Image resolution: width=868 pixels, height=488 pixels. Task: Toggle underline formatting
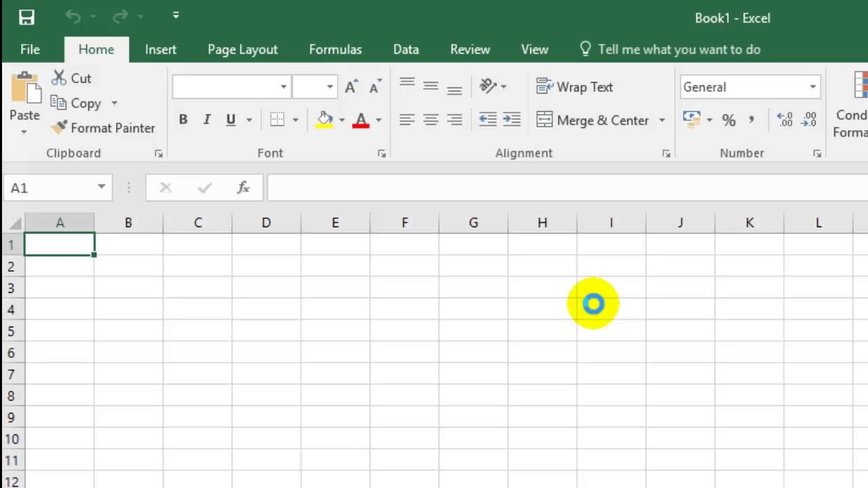click(x=230, y=119)
